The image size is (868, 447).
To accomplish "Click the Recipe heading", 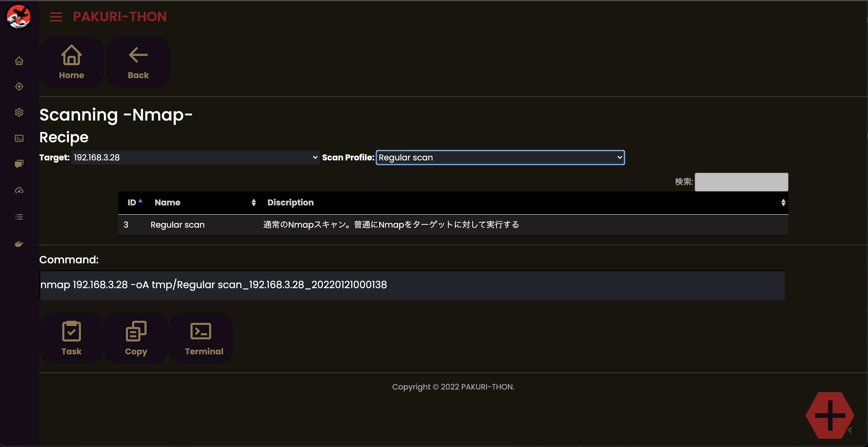I will pos(64,138).
